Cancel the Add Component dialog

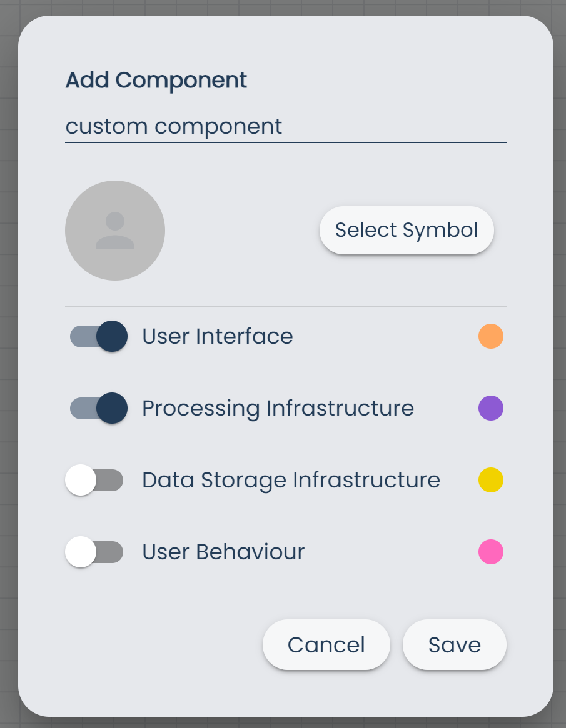point(326,644)
